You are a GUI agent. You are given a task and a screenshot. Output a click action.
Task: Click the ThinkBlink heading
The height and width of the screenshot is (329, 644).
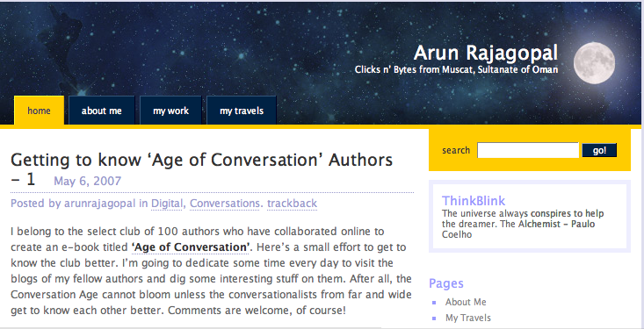[x=474, y=201]
